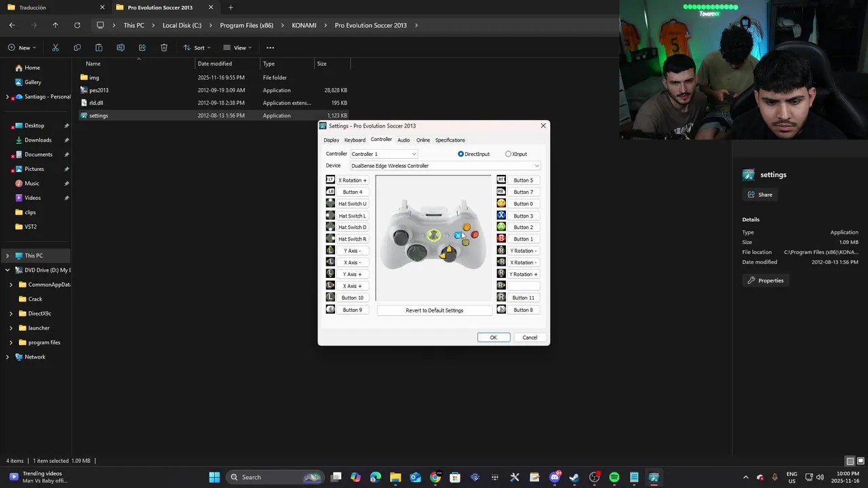Screen dimensions: 868x488
Task: Go back using the Explorer back arrow
Action: [x=12, y=25]
